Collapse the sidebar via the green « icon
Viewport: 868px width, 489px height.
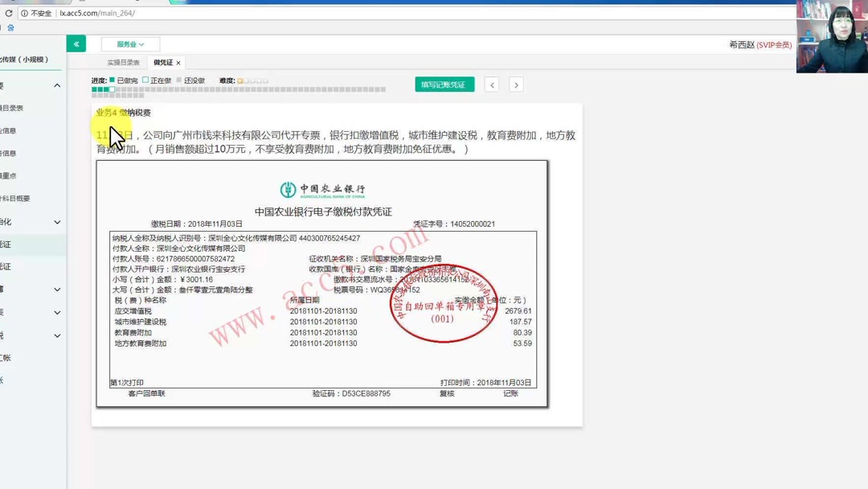[76, 43]
